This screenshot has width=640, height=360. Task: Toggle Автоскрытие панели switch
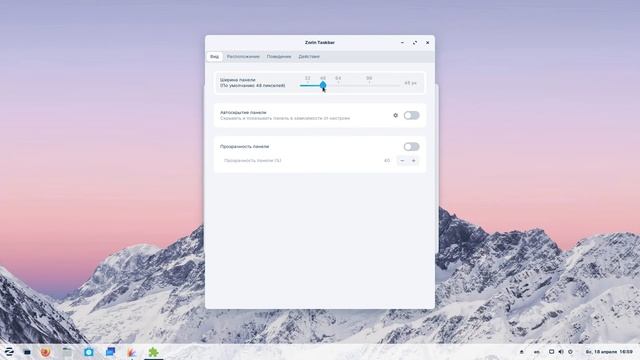click(411, 116)
